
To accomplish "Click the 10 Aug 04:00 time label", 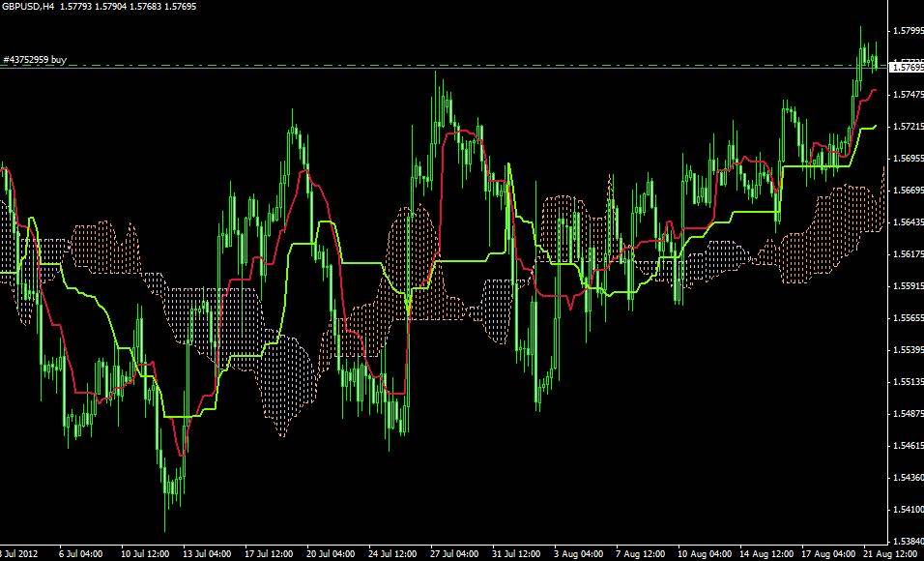I will [x=705, y=554].
